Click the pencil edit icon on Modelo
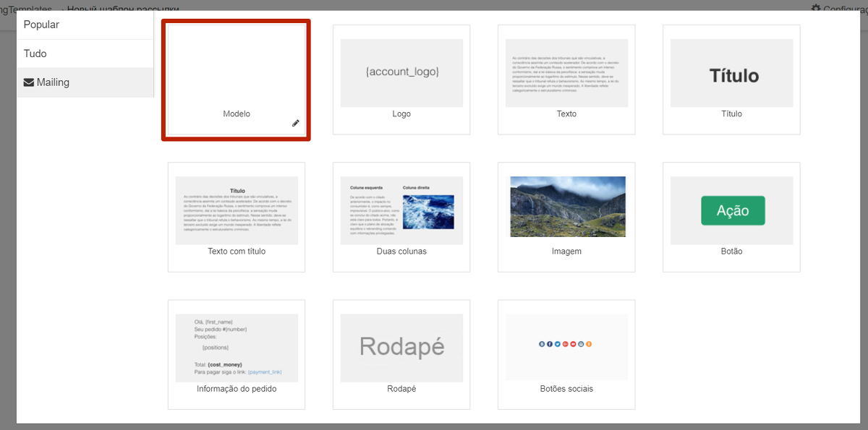 click(295, 124)
